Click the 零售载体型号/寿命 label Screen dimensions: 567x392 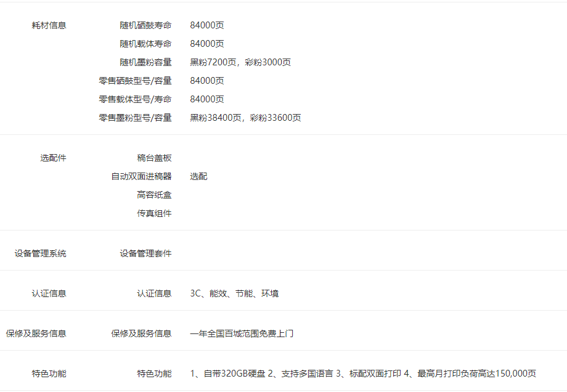pyautogui.click(x=135, y=99)
